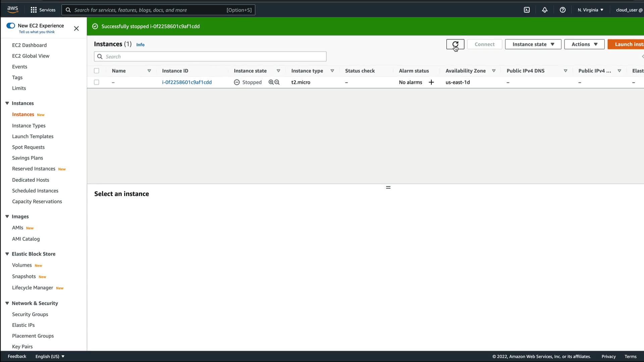The image size is (644, 362).
Task: Expand the Actions dropdown menu
Action: point(584,44)
